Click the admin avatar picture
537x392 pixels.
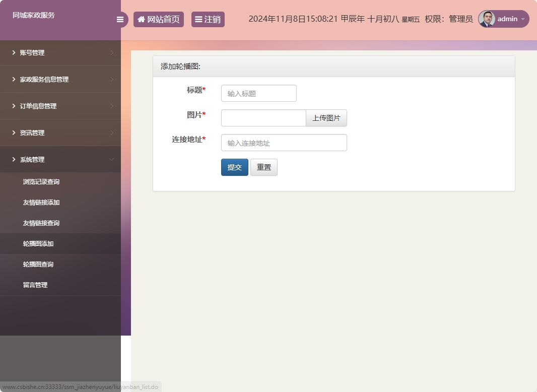pos(487,19)
